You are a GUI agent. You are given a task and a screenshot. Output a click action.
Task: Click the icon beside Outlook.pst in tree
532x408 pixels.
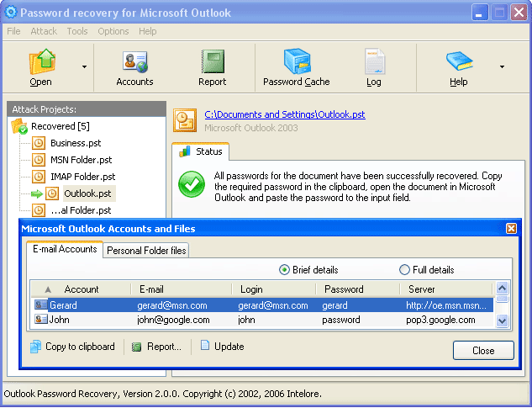[x=52, y=193]
